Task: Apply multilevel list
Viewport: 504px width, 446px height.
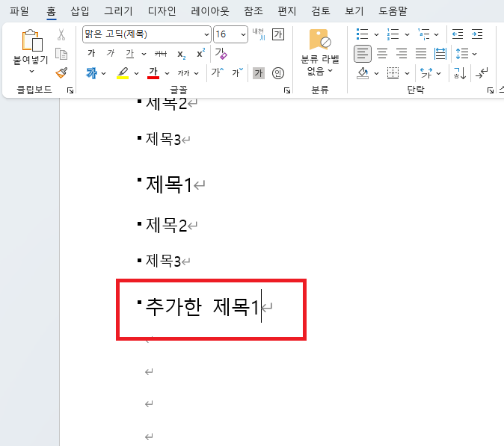Action: [424, 34]
